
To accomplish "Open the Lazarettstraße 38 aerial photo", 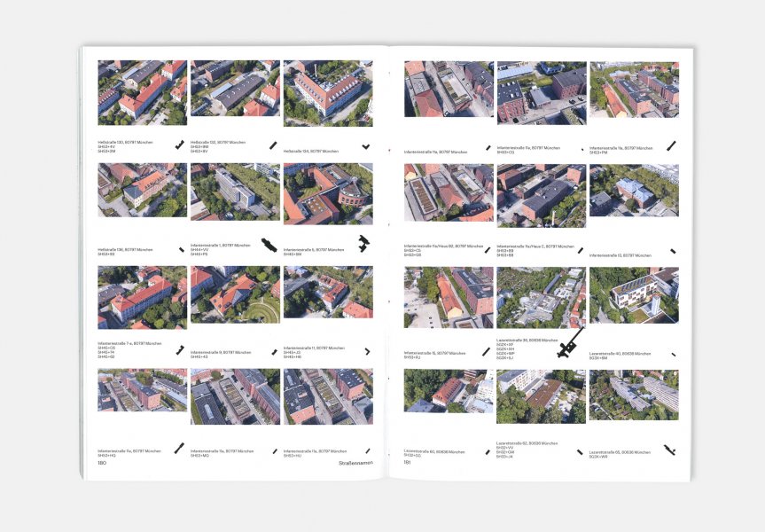I will (541, 295).
